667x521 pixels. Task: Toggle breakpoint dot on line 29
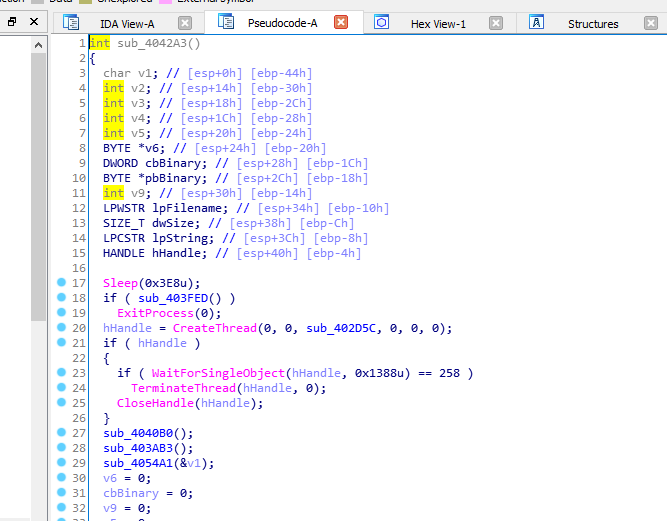click(x=61, y=462)
